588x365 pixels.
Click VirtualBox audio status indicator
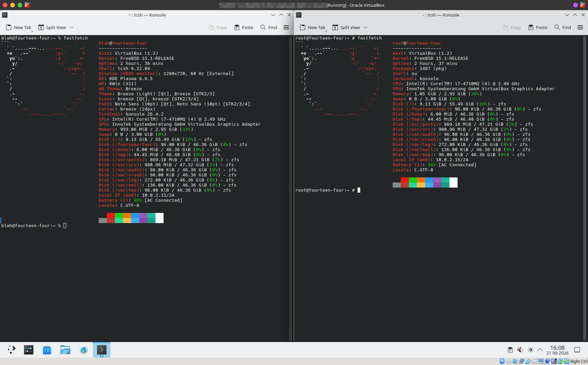[515, 361]
